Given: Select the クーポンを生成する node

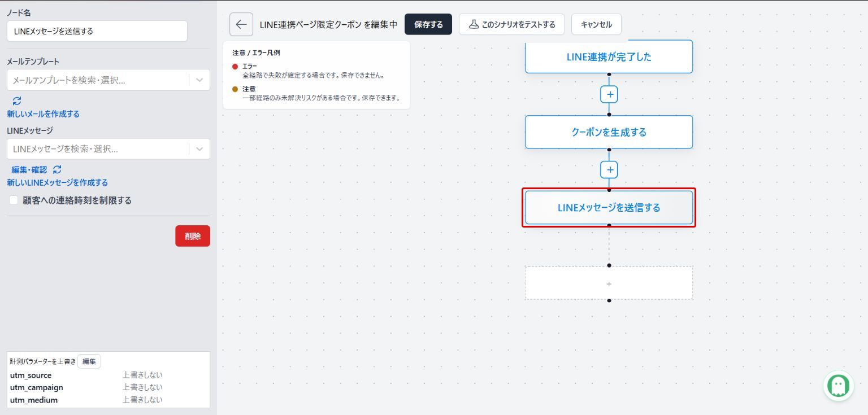Looking at the screenshot, I should pyautogui.click(x=609, y=132).
